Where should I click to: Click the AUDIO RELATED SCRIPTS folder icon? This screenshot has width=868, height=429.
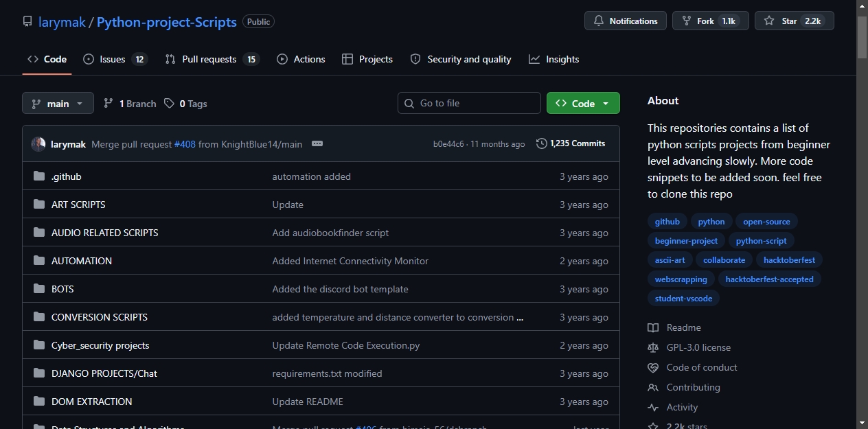(38, 233)
